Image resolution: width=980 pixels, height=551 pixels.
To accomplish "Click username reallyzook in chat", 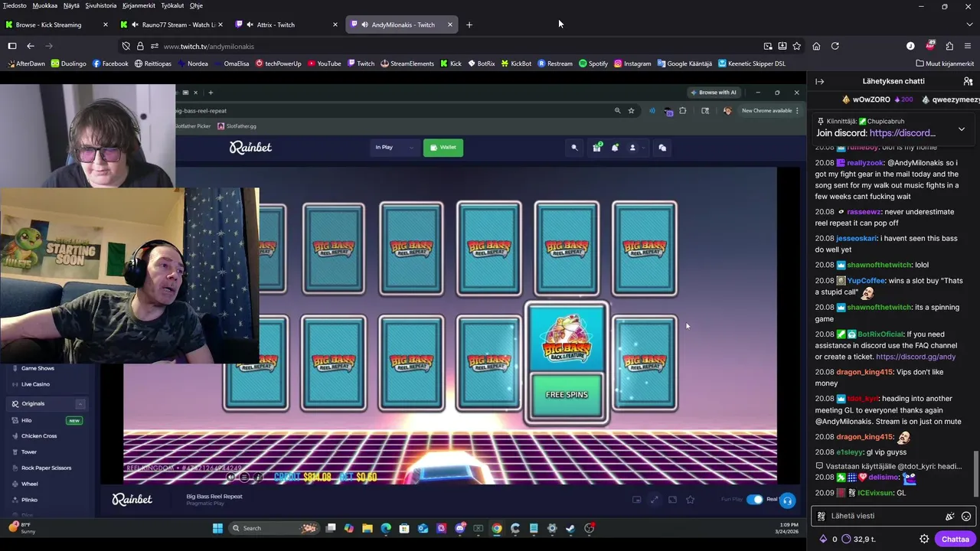I will tap(864, 163).
